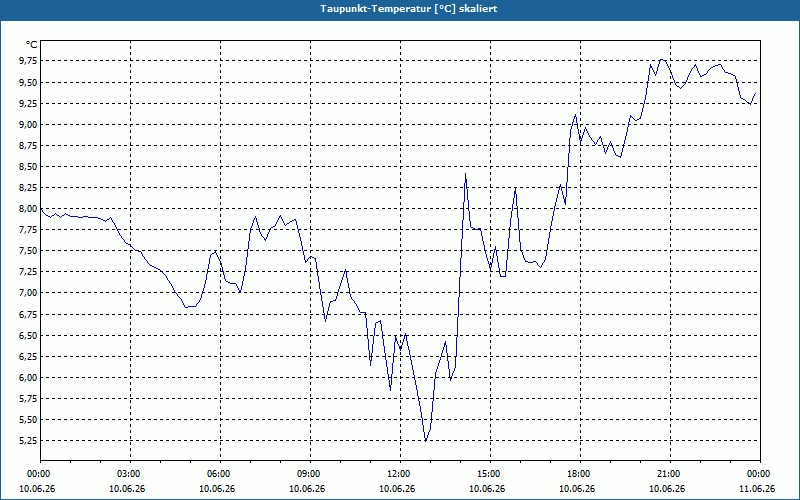This screenshot has height=500, width=800.
Task: Click the sharp spike just after 14:00
Action: coord(465,174)
